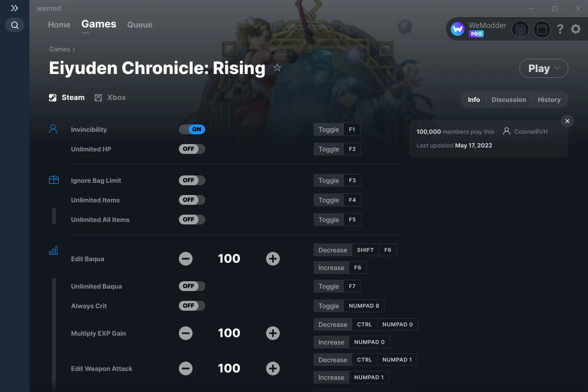Image resolution: width=588 pixels, height=392 pixels.
Task: Favorite the game using the star icon
Action: point(277,68)
